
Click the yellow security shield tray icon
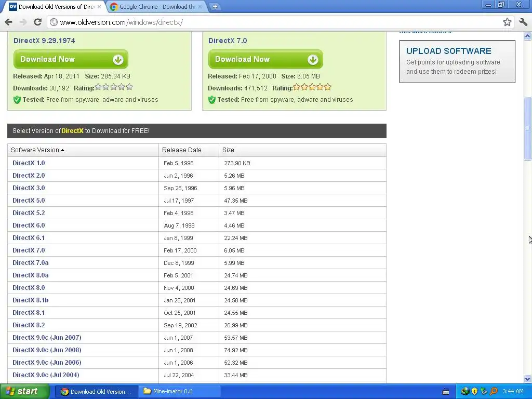[x=475, y=392]
